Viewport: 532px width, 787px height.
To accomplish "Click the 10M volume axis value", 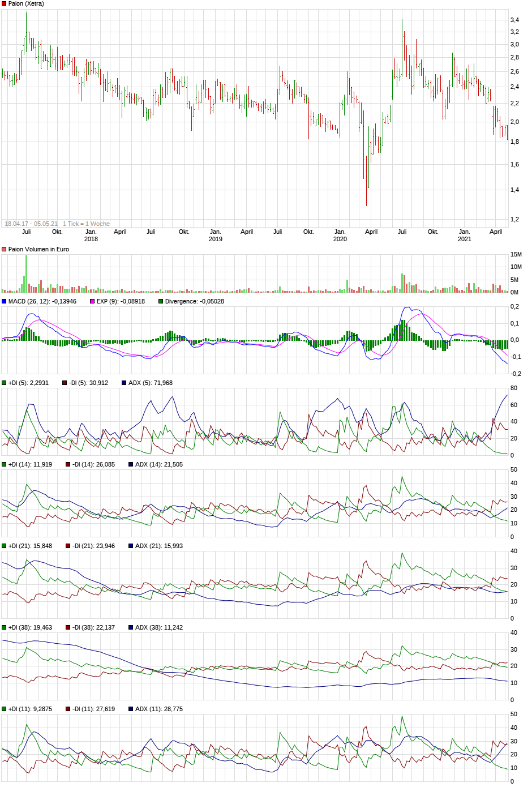I will coord(516,267).
